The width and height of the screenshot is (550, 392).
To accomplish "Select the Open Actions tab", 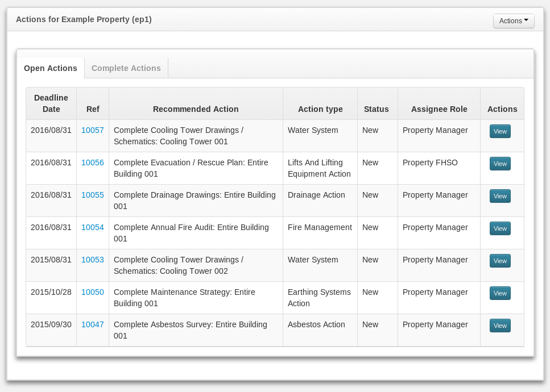I will coord(51,68).
